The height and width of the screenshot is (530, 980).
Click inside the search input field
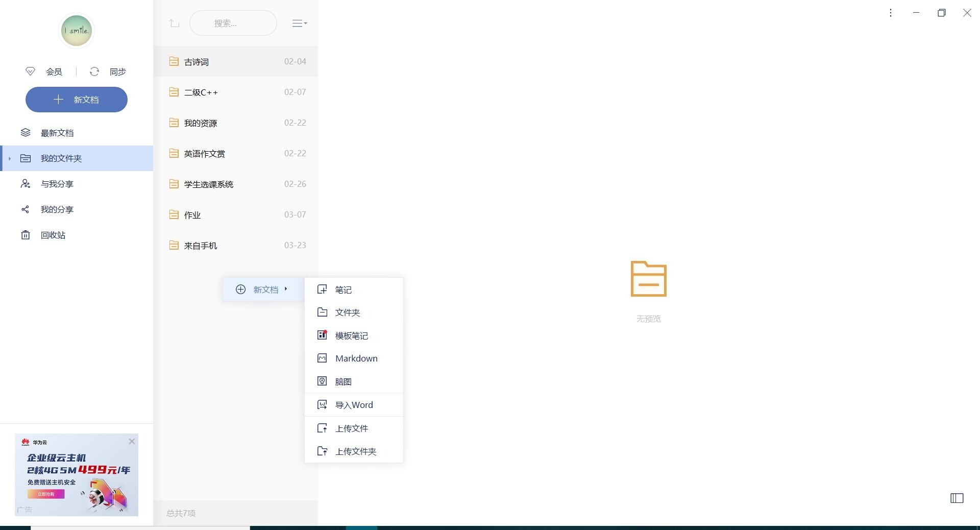click(233, 23)
